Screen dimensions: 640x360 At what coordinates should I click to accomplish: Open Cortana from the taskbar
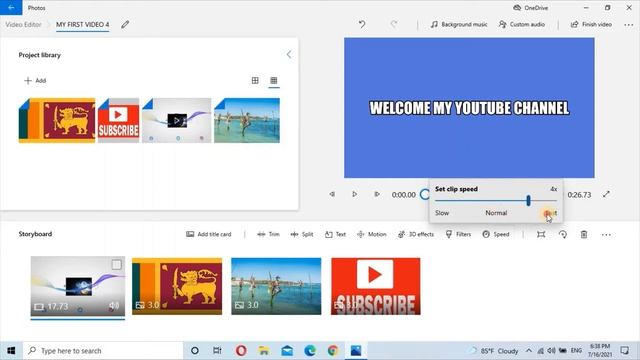coord(195,351)
